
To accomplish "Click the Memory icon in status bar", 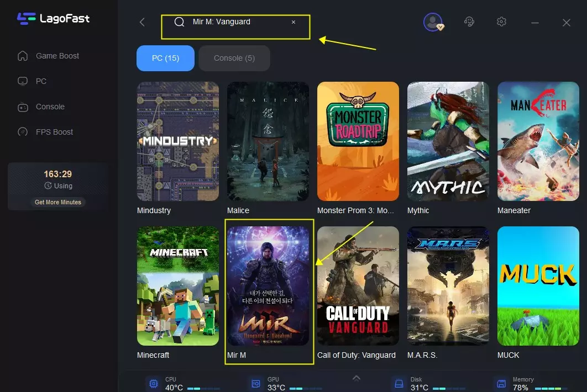I will [x=501, y=384].
